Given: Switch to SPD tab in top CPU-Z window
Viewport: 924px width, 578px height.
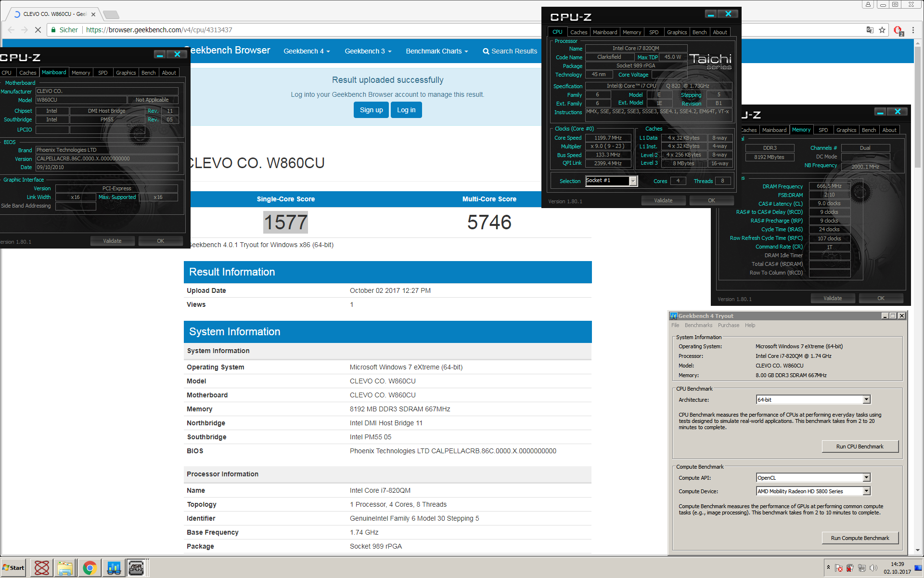Looking at the screenshot, I should click(x=654, y=32).
